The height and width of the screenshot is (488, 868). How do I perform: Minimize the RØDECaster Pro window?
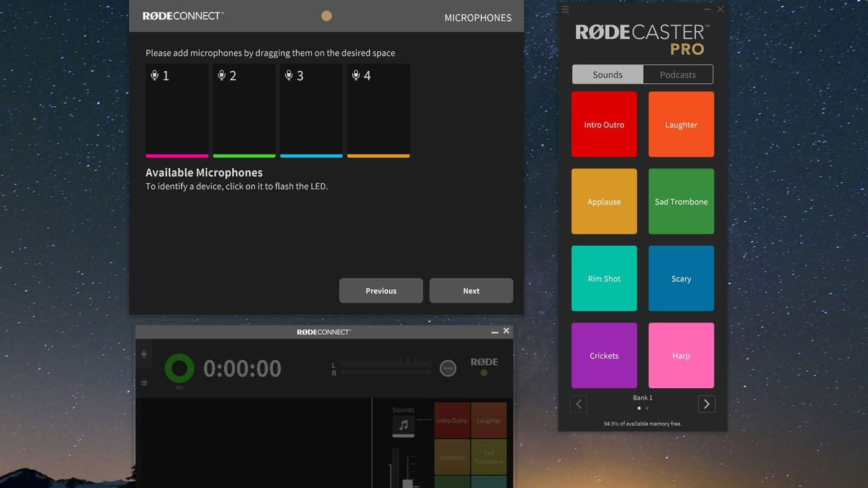[x=707, y=9]
